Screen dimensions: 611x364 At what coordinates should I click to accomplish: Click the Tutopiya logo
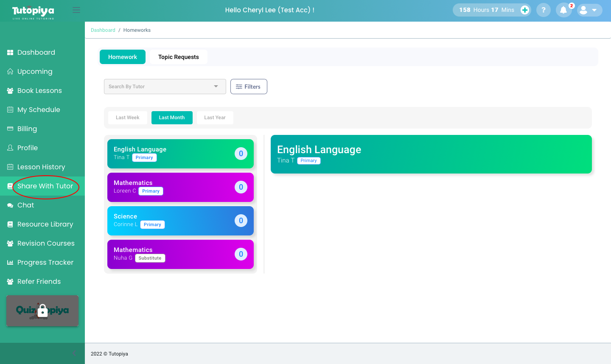click(x=33, y=12)
